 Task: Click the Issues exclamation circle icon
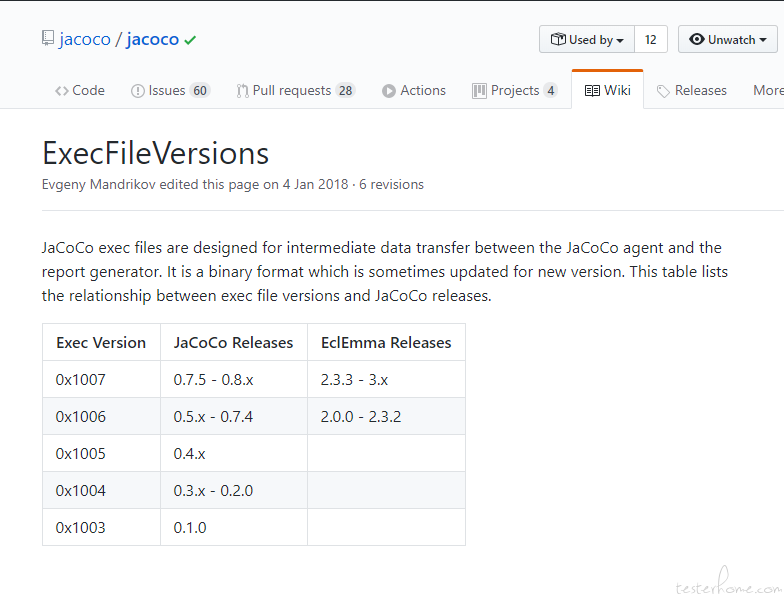138,91
